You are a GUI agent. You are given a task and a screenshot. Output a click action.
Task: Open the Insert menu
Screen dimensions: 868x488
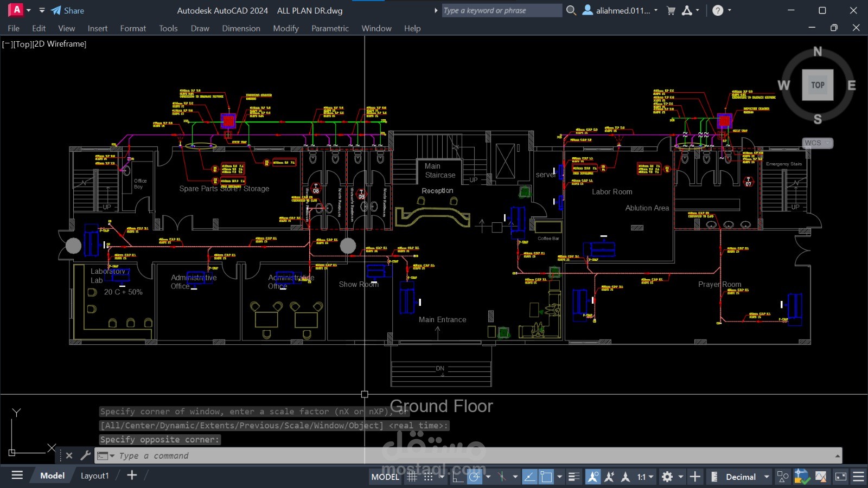[98, 28]
